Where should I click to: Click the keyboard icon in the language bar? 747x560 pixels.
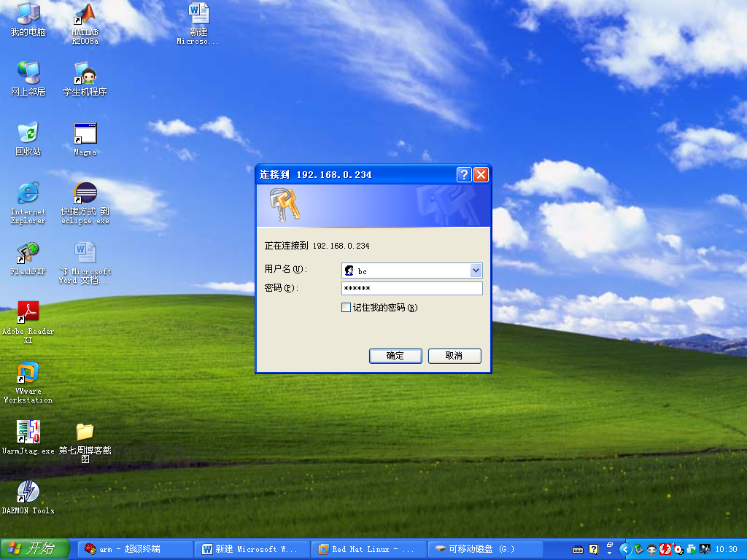tap(578, 550)
